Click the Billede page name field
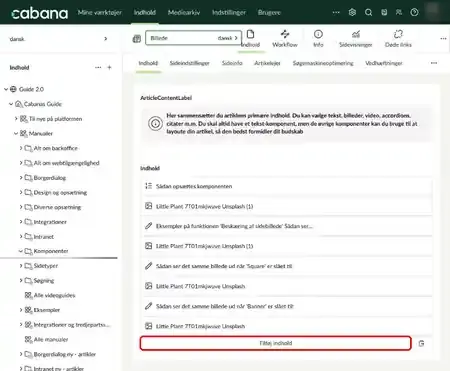Screen dimensions: 450x371 tap(193, 38)
